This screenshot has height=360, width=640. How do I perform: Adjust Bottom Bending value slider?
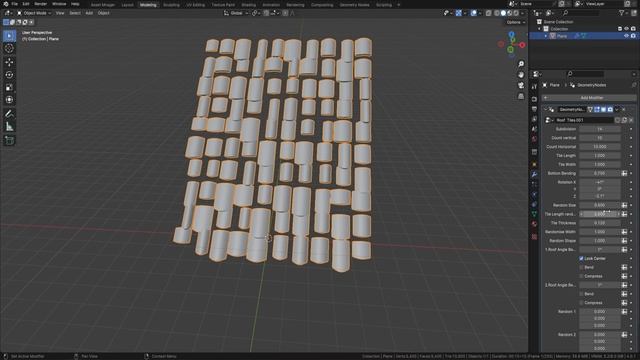pos(600,173)
